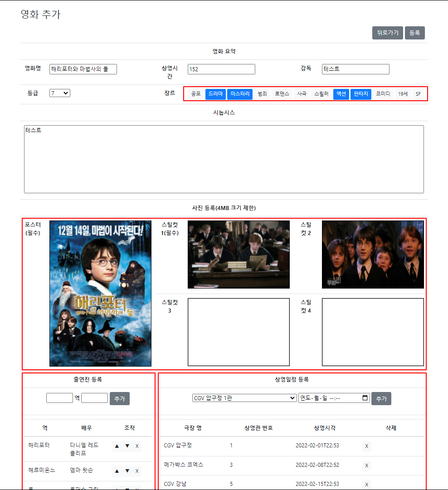Click the 2022-02-15T22:53 screening time
The image size is (448, 490).
tap(317, 484)
